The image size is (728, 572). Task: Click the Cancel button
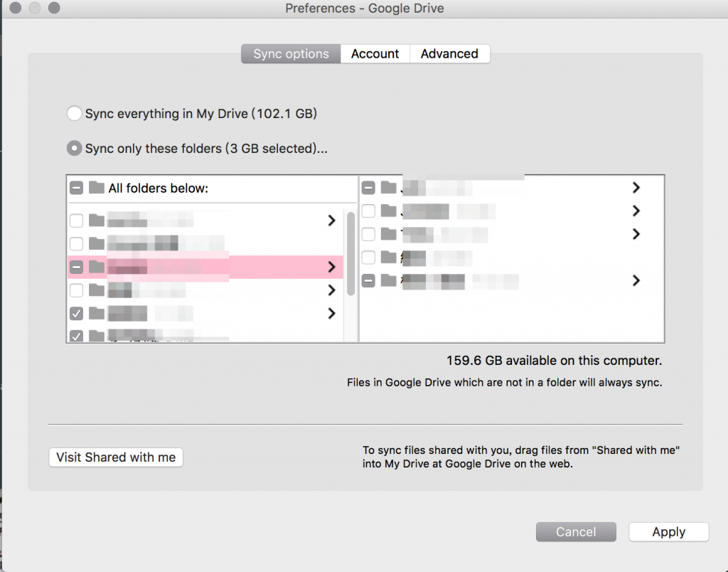(576, 531)
